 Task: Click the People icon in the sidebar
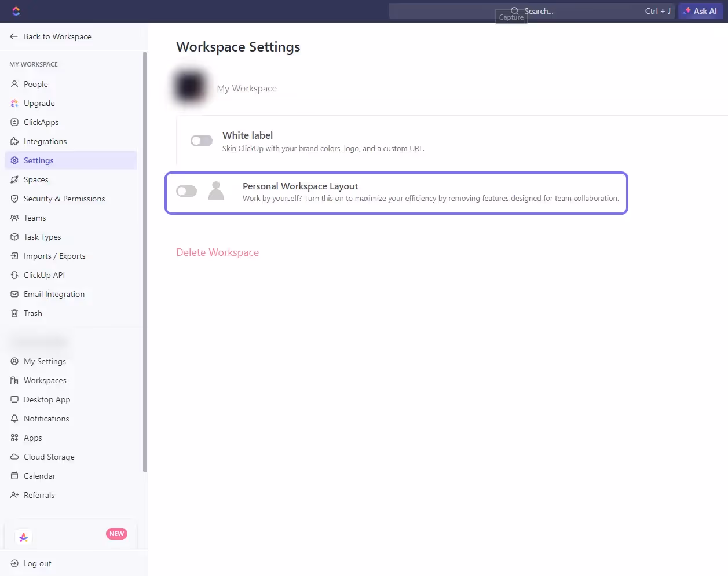click(13, 84)
